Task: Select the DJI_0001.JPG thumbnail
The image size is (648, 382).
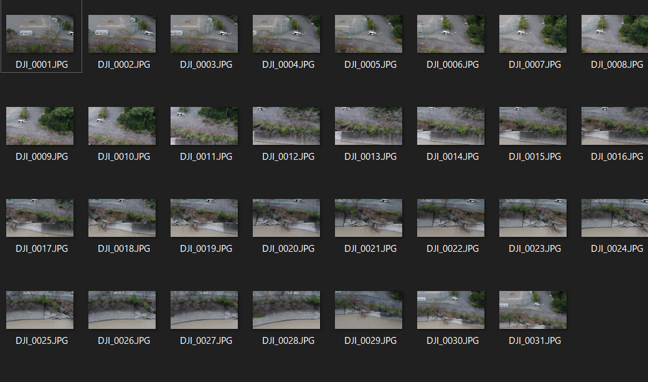Action: 40,34
